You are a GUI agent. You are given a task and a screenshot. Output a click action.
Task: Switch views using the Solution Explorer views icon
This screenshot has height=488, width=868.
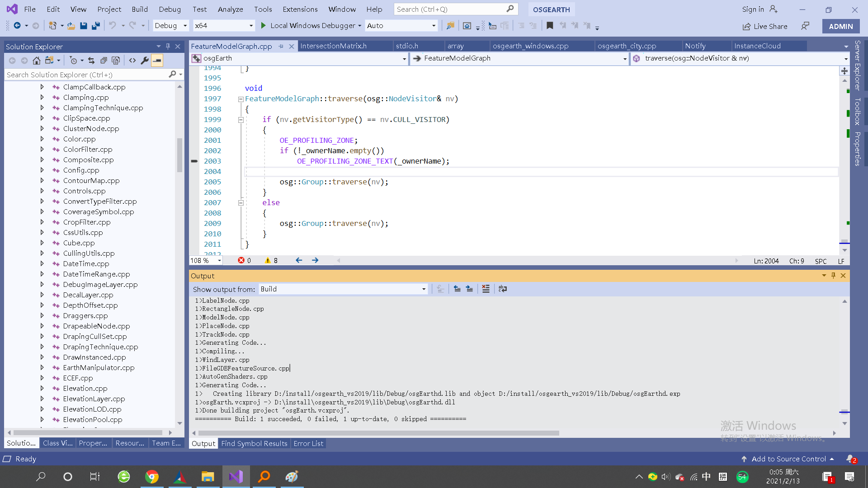(x=49, y=60)
